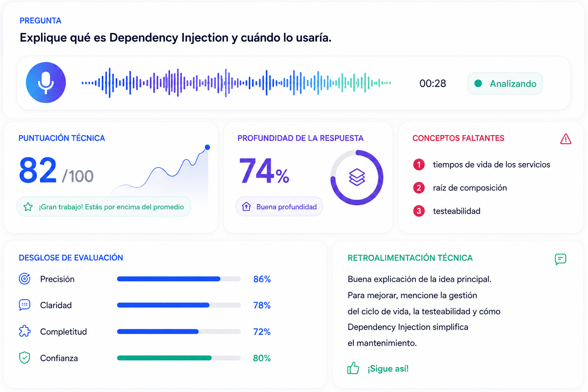Click the Precisión label
The height and width of the screenshot is (392, 588).
tap(57, 279)
